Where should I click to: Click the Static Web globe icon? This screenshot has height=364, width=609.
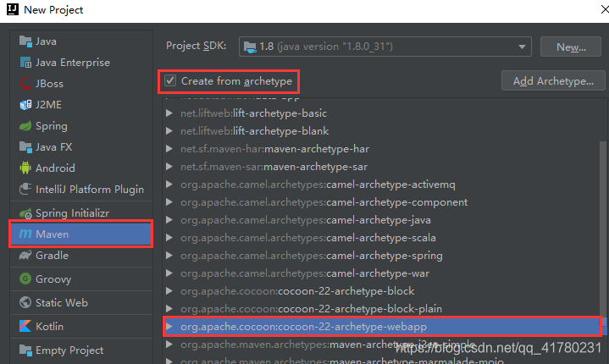point(25,303)
